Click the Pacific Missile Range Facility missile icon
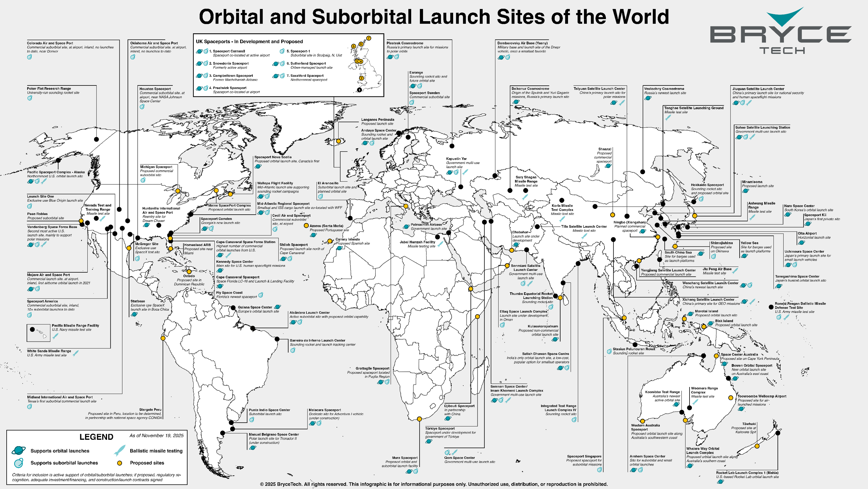The width and height of the screenshot is (868, 489). coord(55,336)
